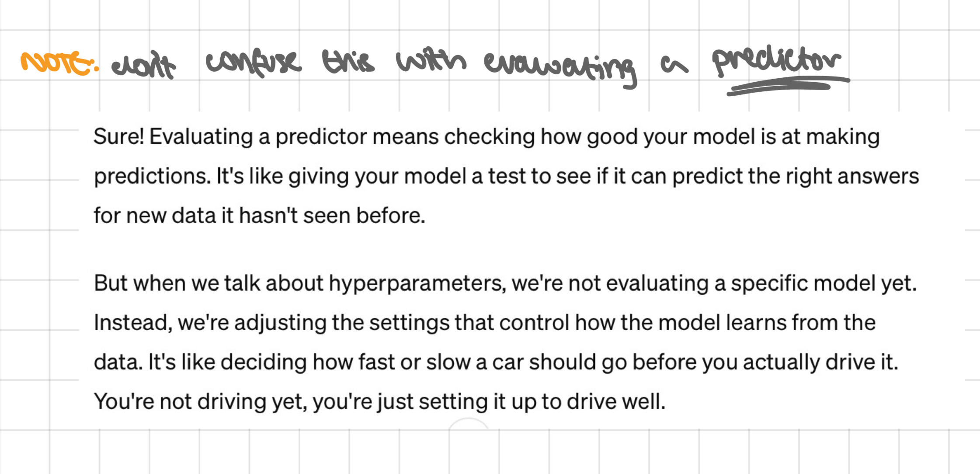Viewport: 980px width, 474px height.
Task: Select the handwritten word "don't"
Action: click(x=143, y=66)
